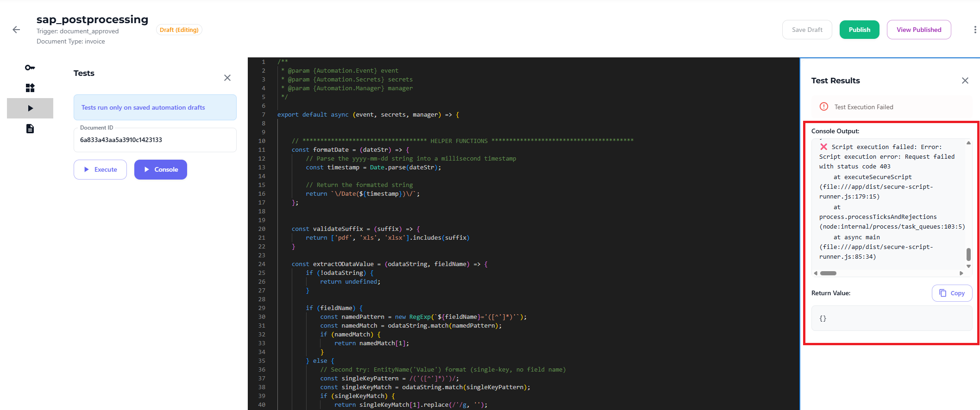Click console scroll down arrow
The image size is (980, 410).
pyautogui.click(x=968, y=266)
